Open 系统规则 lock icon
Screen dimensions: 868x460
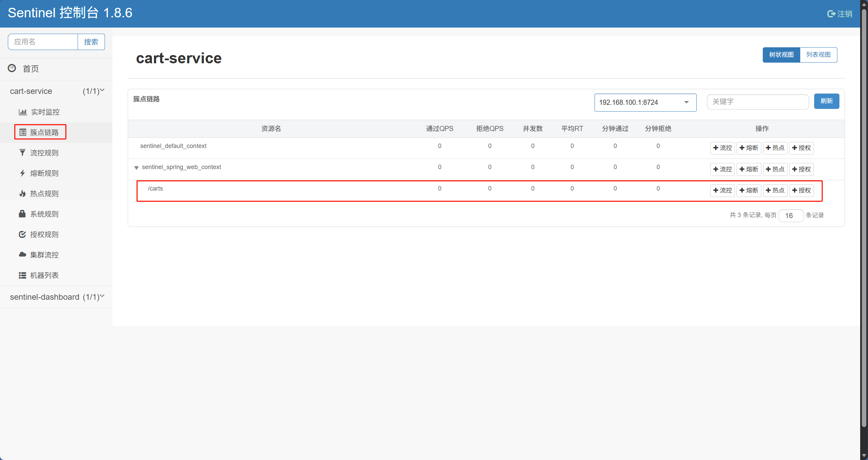22,214
